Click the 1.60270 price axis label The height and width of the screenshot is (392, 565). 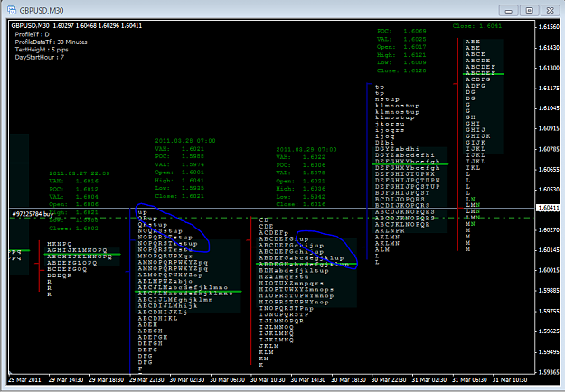click(549, 229)
